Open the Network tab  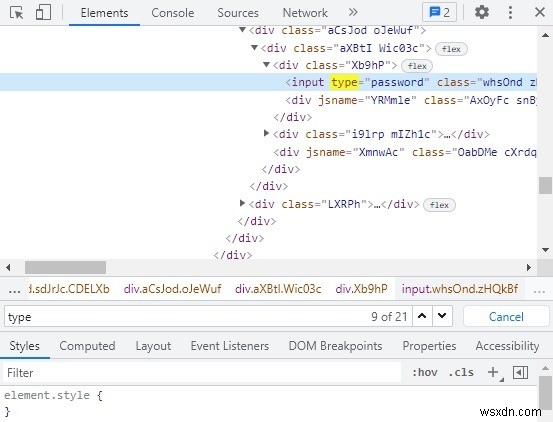tap(305, 13)
